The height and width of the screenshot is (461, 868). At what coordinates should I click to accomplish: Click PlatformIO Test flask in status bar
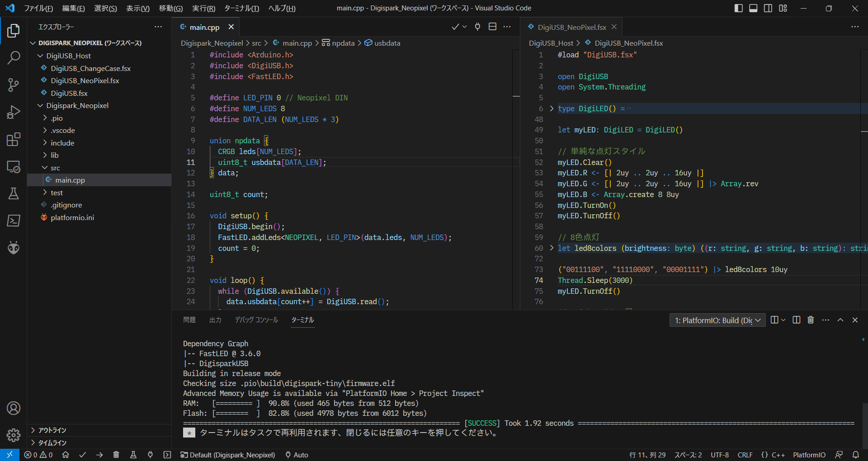tap(133, 455)
